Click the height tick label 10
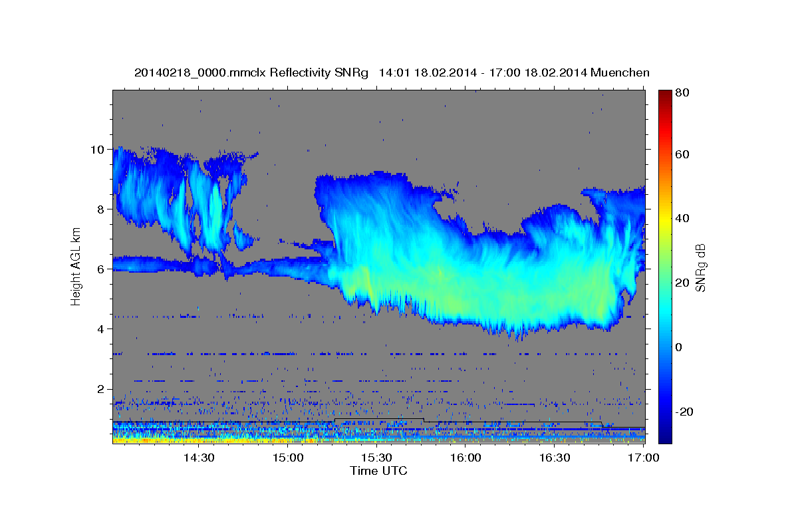Screen dimensions: 798x532 (x=98, y=149)
